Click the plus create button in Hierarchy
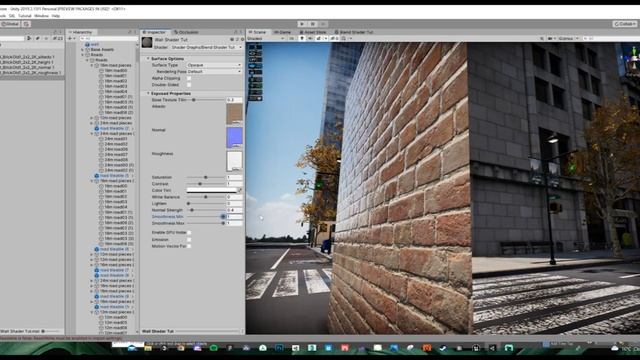 coord(70,38)
